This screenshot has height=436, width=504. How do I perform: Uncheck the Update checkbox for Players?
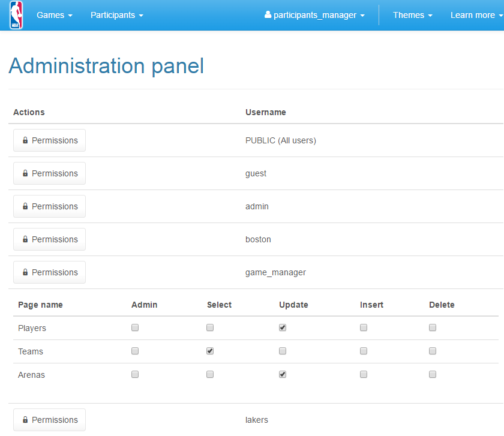283,327
